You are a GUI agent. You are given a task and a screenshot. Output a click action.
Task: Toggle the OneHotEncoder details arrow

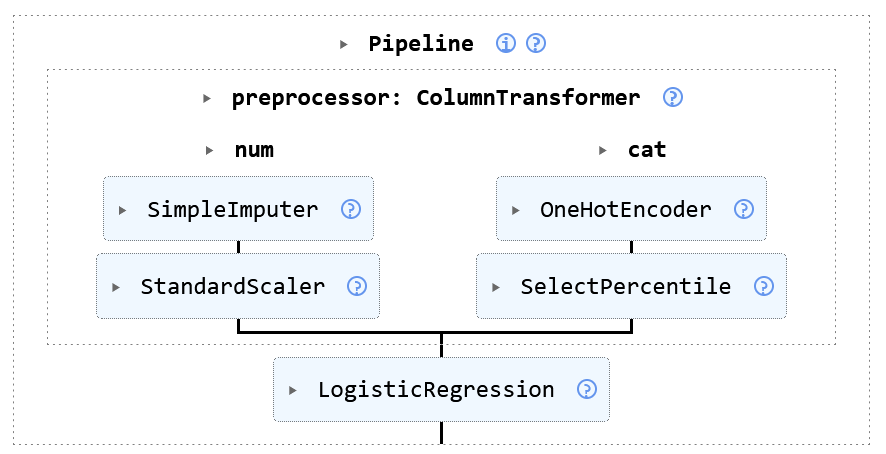515,210
